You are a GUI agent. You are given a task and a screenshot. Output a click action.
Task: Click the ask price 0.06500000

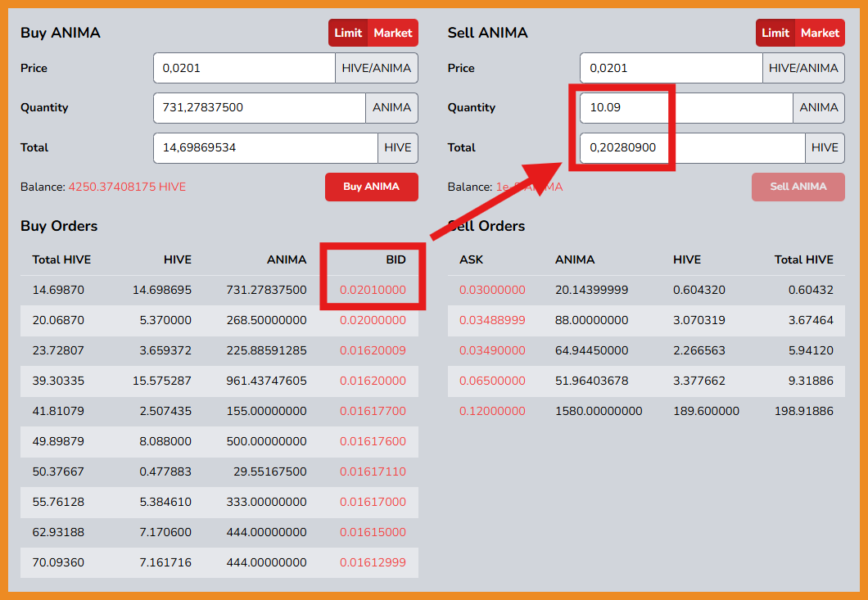(492, 381)
